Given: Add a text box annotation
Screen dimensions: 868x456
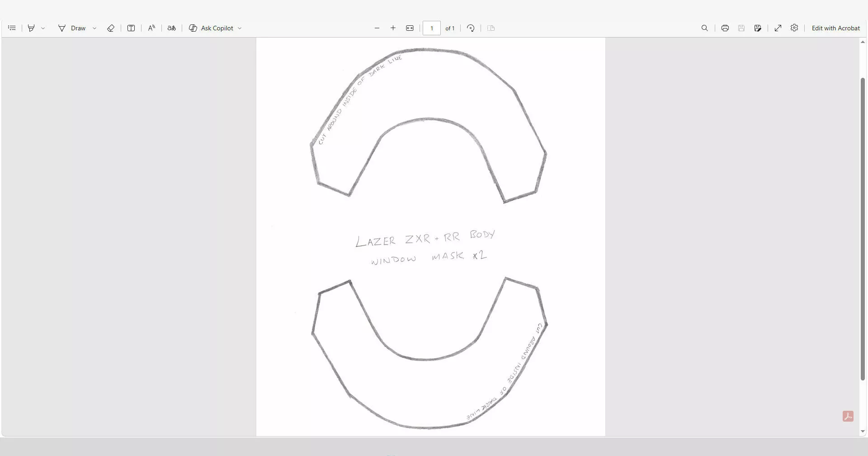Looking at the screenshot, I should coord(131,28).
